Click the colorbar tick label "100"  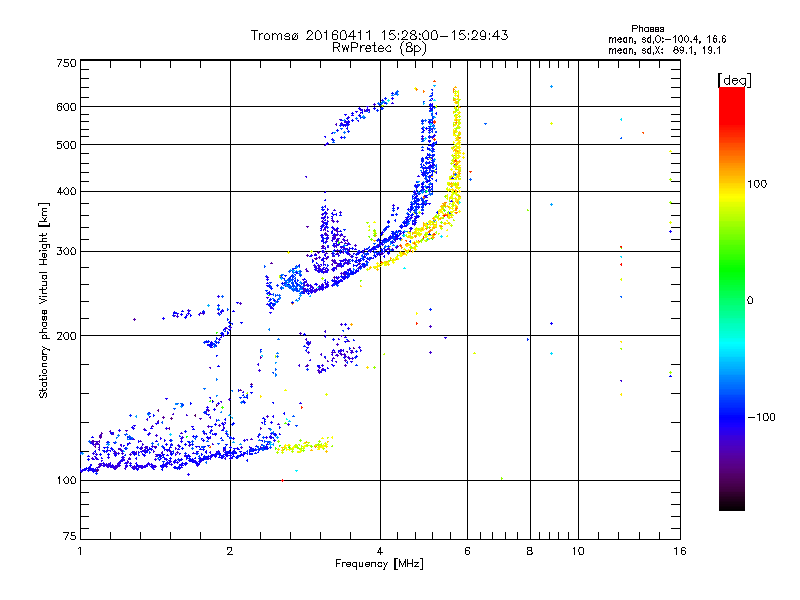(757, 184)
